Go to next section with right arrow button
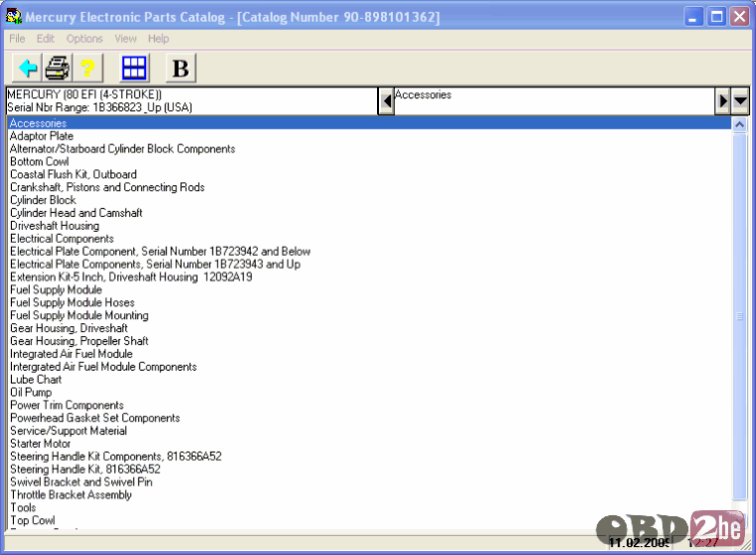Screen dimensions: 756x555 coord(722,101)
